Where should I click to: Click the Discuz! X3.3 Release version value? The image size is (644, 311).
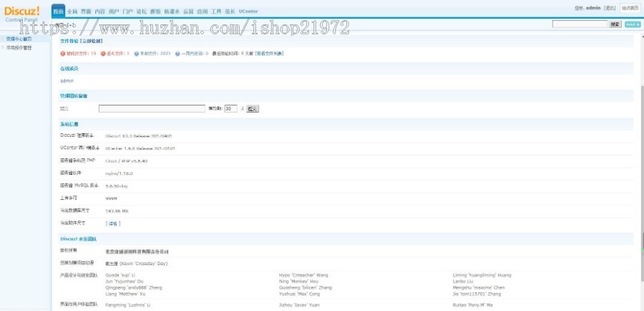pos(138,135)
